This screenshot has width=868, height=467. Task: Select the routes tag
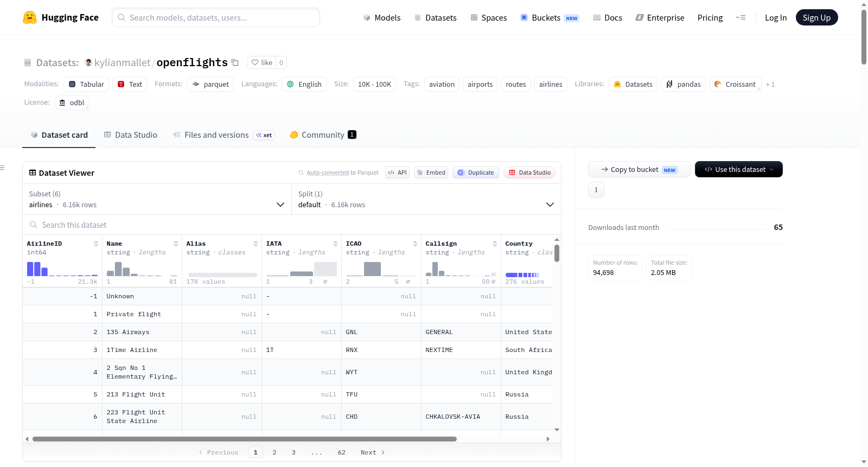tap(516, 84)
